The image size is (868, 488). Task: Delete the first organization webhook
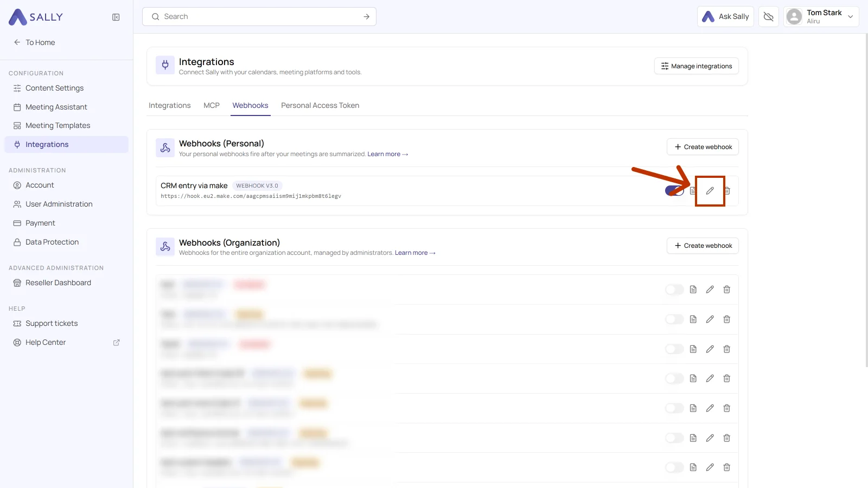tap(727, 290)
